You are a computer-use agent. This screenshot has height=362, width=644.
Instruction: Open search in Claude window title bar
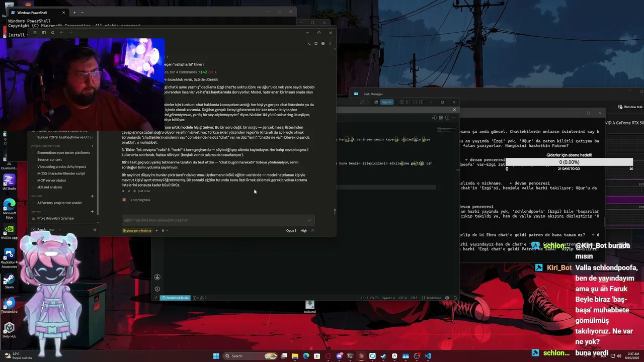(x=53, y=33)
